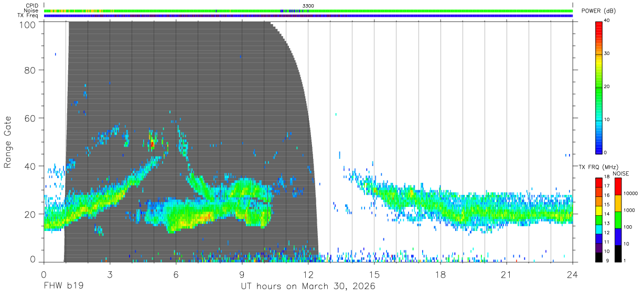Click the TX Freq row label
644x297 pixels.
pyautogui.click(x=28, y=16)
